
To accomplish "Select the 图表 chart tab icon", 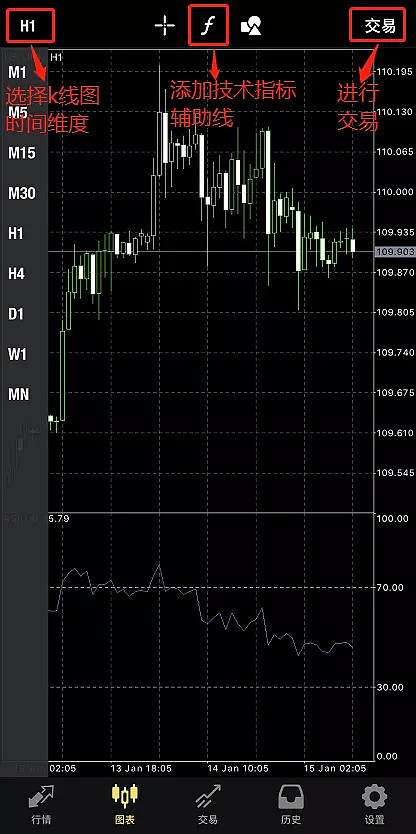I will point(124,797).
